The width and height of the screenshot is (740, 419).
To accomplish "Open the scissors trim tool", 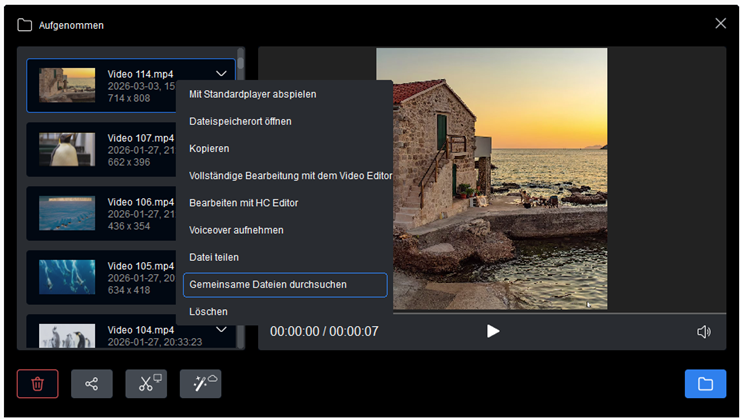I will click(146, 384).
